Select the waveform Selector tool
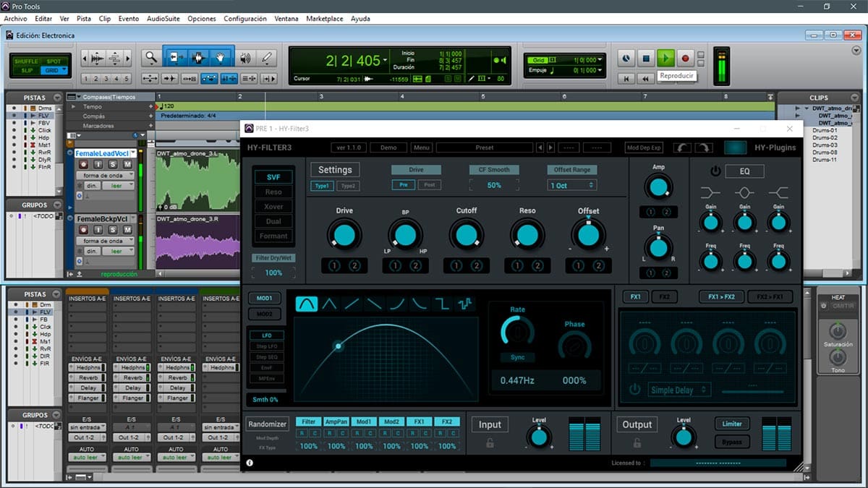Viewport: 868px width, 488px height. 198,58
